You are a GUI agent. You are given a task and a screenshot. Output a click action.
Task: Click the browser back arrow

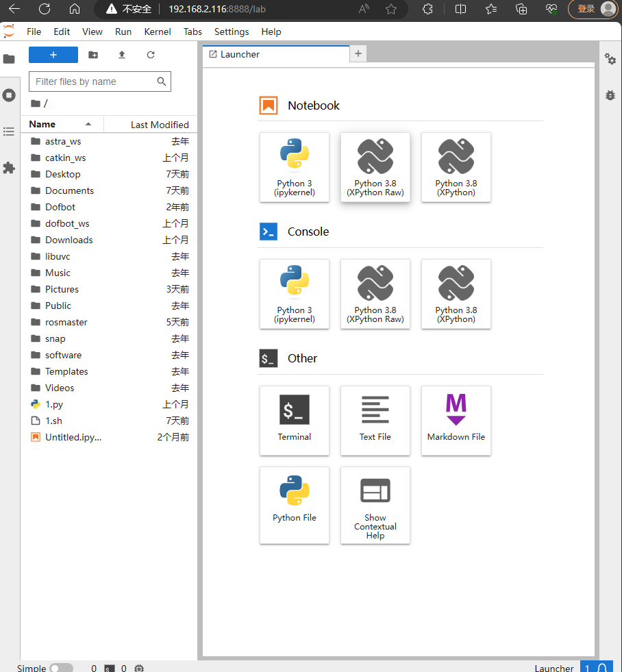pyautogui.click(x=14, y=9)
